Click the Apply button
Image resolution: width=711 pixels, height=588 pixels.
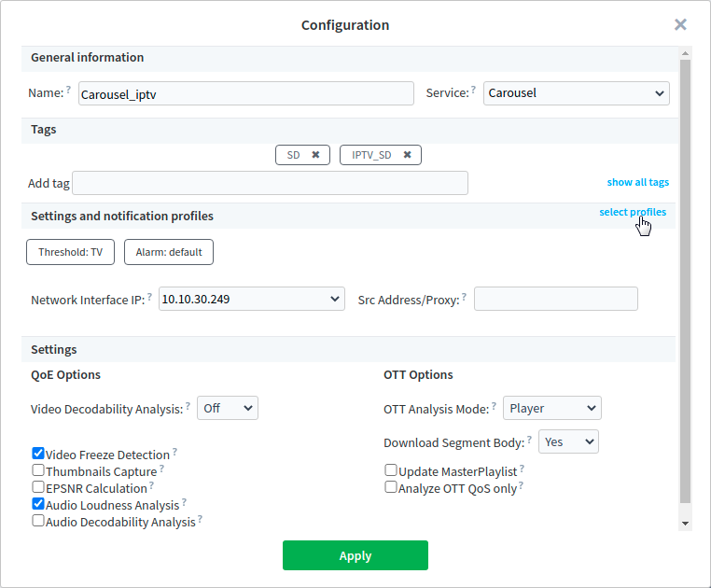pos(355,555)
